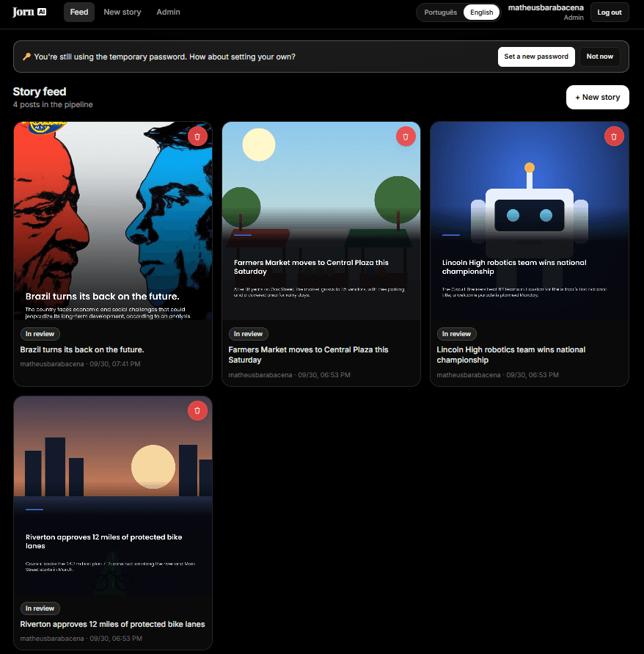Viewport: 644px width, 654px height.
Task: Click In review badge on Riverton story
Action: click(40, 608)
